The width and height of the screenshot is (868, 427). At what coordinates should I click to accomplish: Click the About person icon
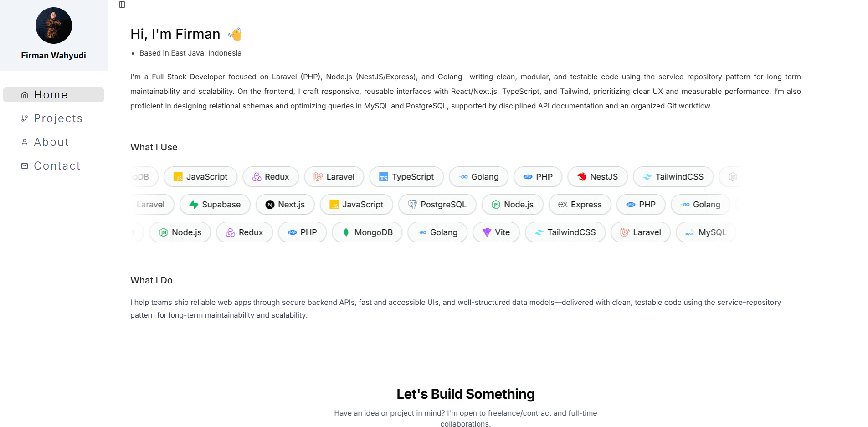pos(25,142)
